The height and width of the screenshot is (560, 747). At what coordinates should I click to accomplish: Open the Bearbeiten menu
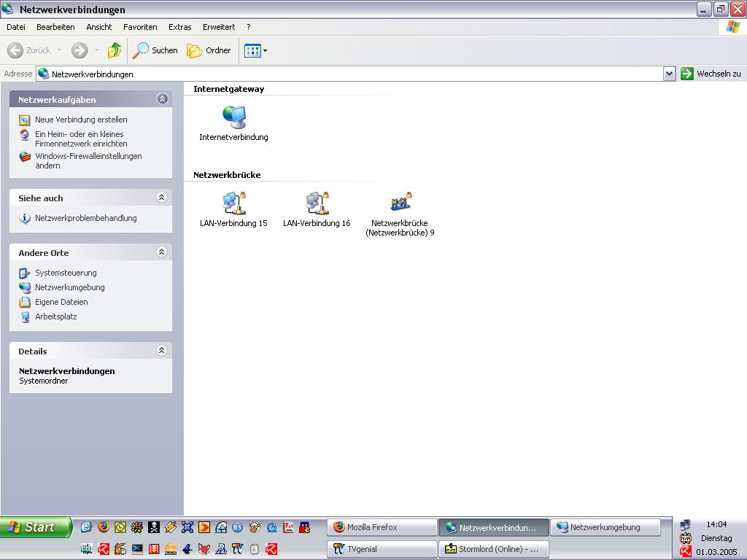point(55,27)
